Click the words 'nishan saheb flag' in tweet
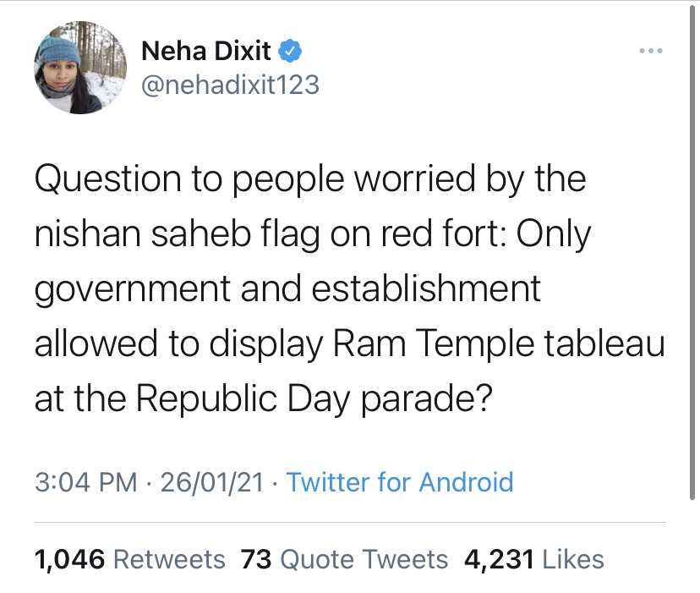Viewport: 700px width, 593px height. (177, 233)
